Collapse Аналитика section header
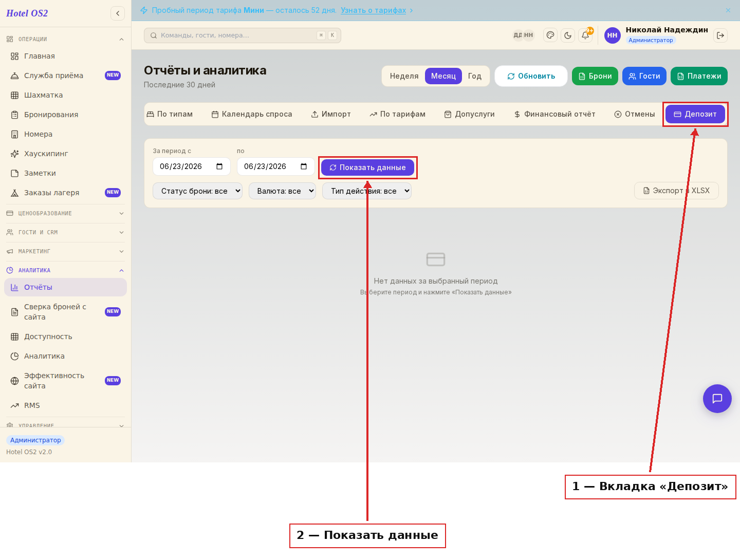 [x=66, y=270]
